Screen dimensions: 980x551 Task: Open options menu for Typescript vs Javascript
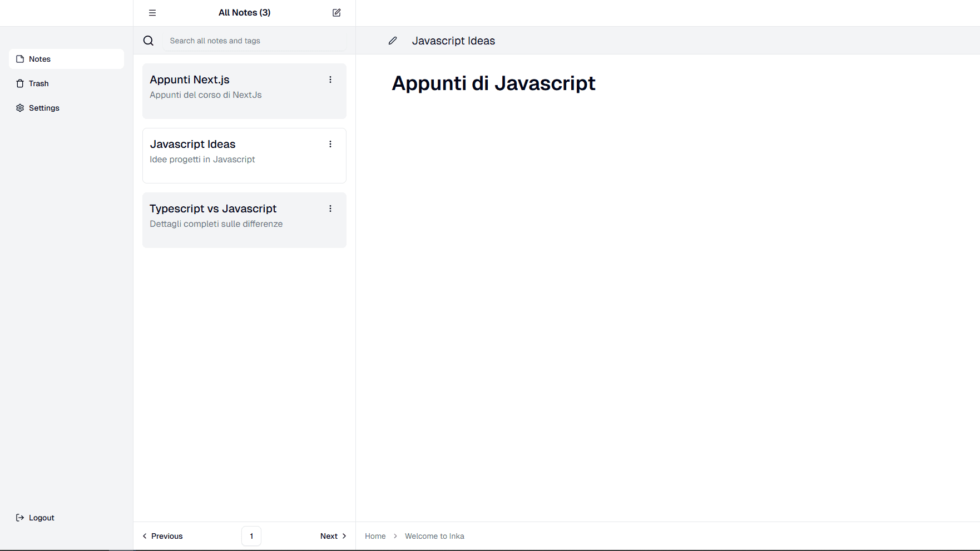pyautogui.click(x=330, y=209)
